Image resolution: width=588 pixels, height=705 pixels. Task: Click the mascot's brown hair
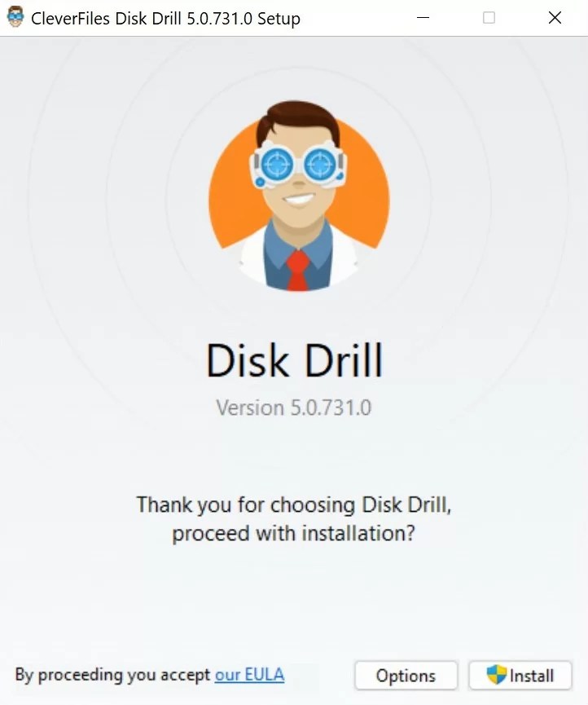tap(297, 116)
